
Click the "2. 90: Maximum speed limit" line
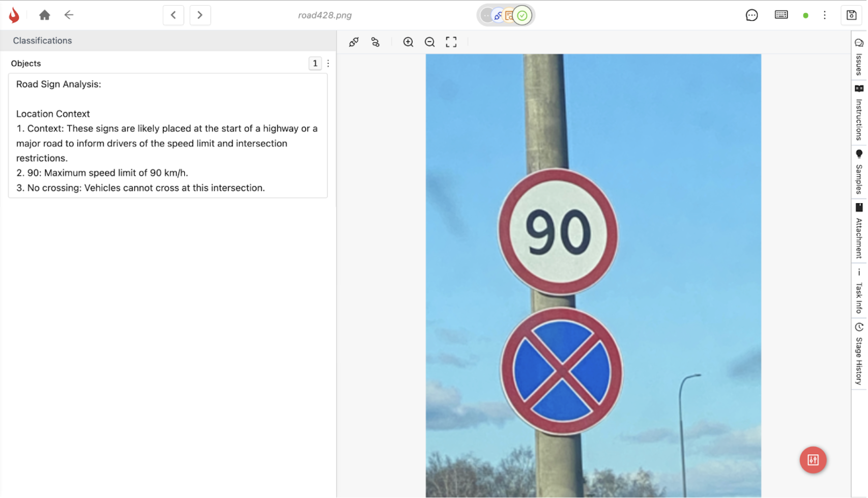pos(102,173)
